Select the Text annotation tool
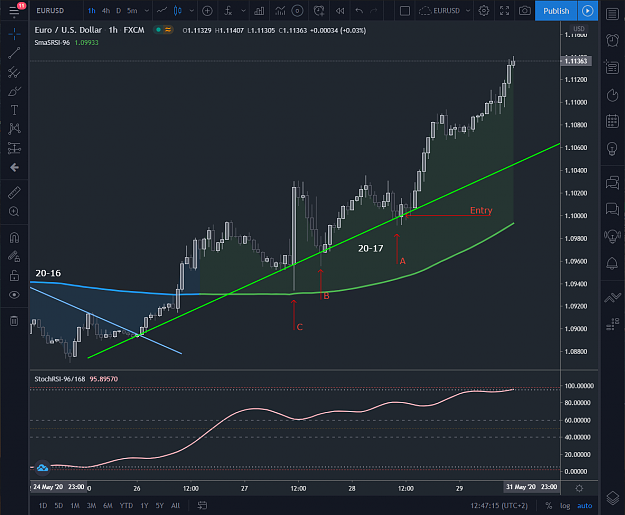Viewport: 625px width, 515px height. pyautogui.click(x=14, y=110)
